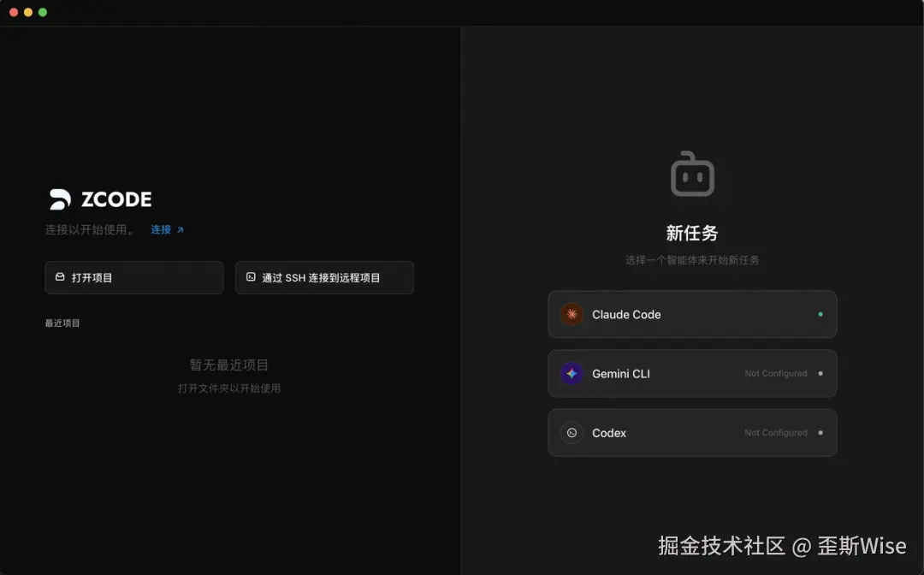
Task: Click status dot on Codex row
Action: tap(820, 432)
